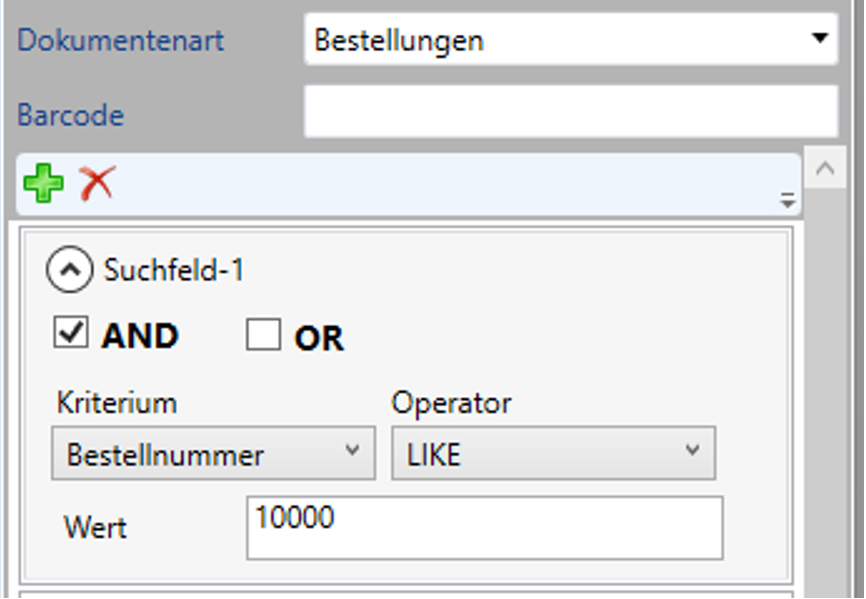Click the red X remove-search-field icon

coord(97,183)
